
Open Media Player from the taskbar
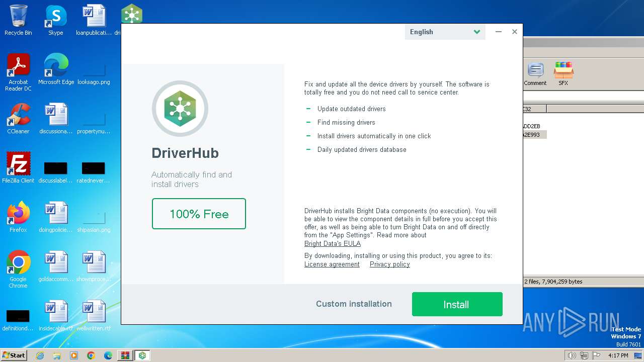74,355
